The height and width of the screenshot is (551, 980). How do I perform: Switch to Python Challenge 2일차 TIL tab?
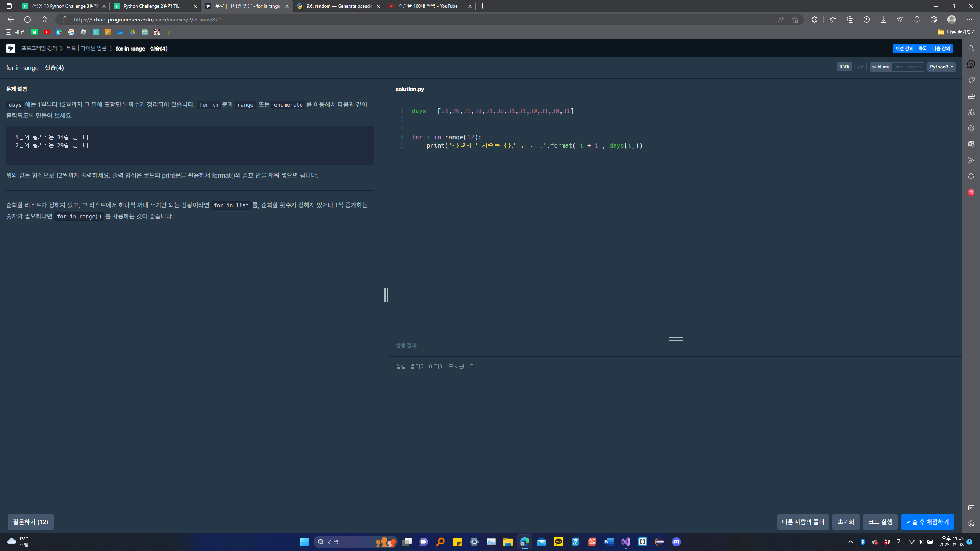[152, 6]
